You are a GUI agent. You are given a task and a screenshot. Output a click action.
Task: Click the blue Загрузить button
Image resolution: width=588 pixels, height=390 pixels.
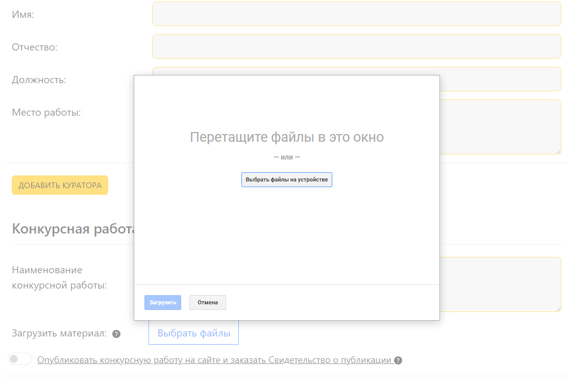tap(162, 302)
